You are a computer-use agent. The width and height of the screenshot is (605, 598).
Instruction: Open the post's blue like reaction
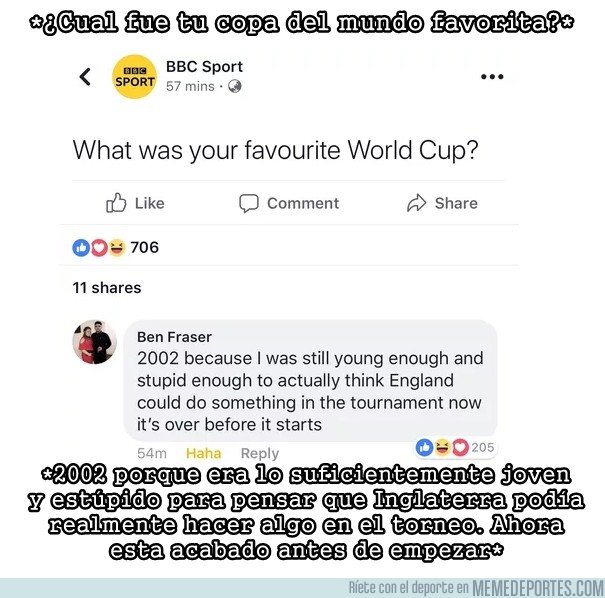(81, 248)
